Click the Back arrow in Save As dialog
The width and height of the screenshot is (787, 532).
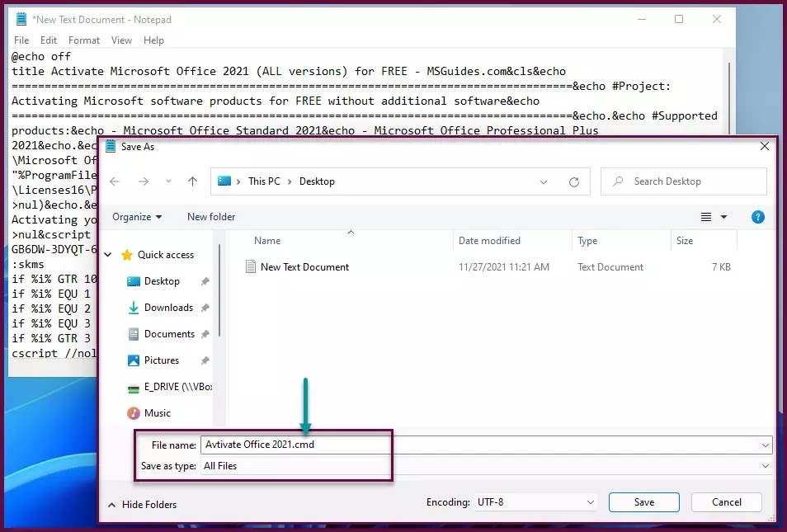[x=115, y=181]
